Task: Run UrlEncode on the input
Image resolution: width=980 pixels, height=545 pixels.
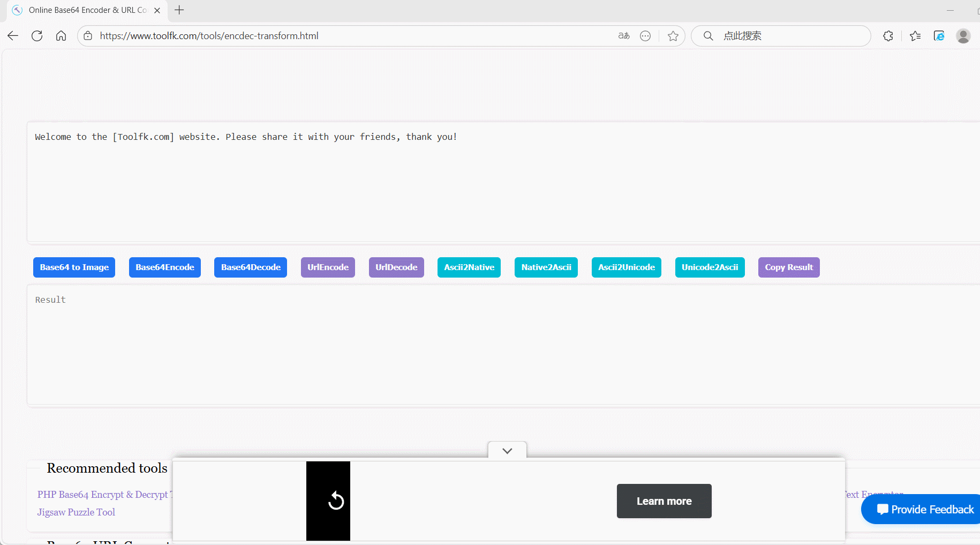Action: coord(328,267)
